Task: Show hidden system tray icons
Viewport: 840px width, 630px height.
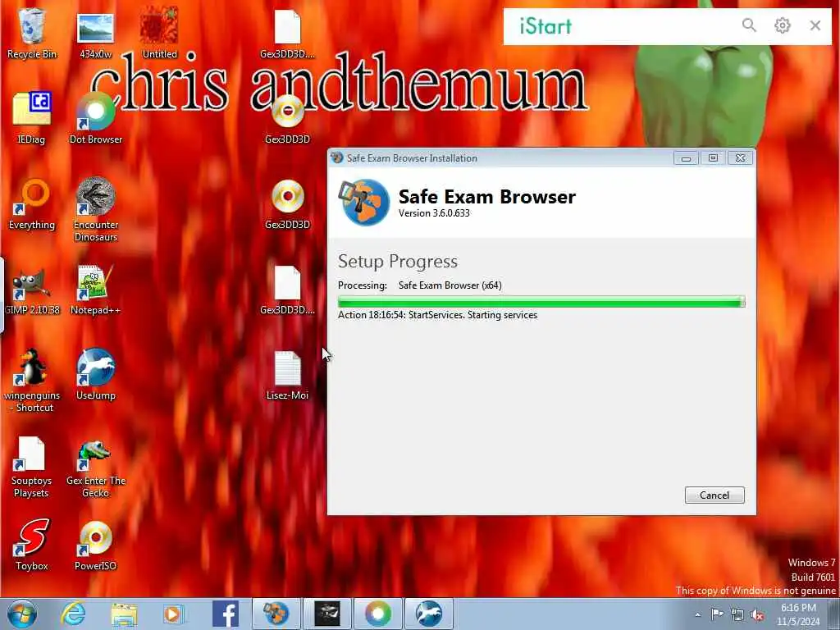Action: click(697, 614)
